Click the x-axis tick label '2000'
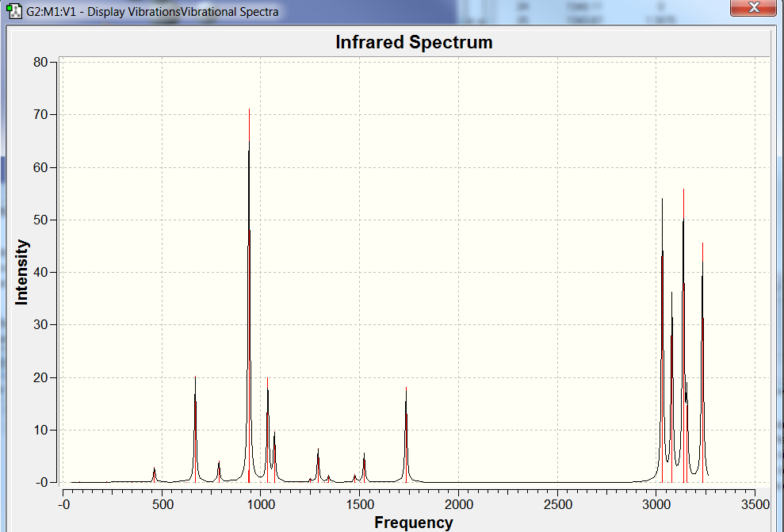 pos(458,504)
